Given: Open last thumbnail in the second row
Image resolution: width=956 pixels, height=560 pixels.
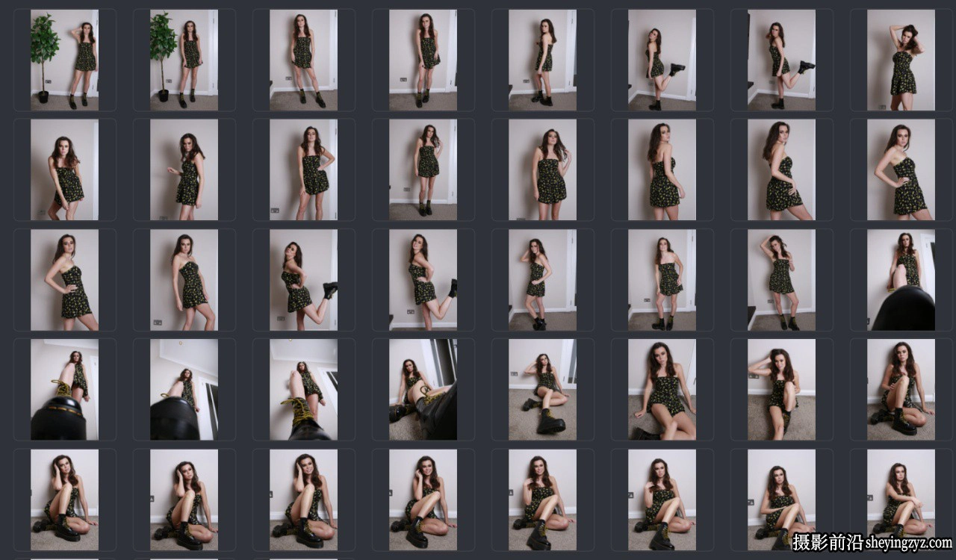Looking at the screenshot, I should click(901, 169).
